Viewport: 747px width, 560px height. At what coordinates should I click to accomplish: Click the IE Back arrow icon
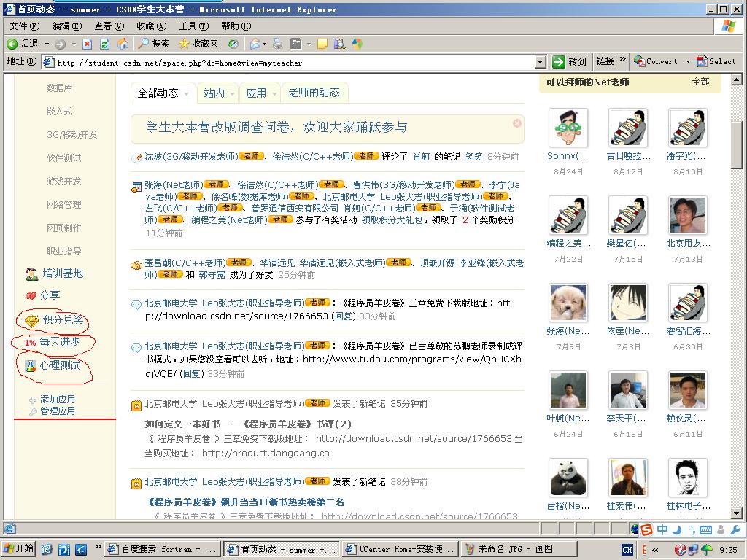[x=12, y=44]
